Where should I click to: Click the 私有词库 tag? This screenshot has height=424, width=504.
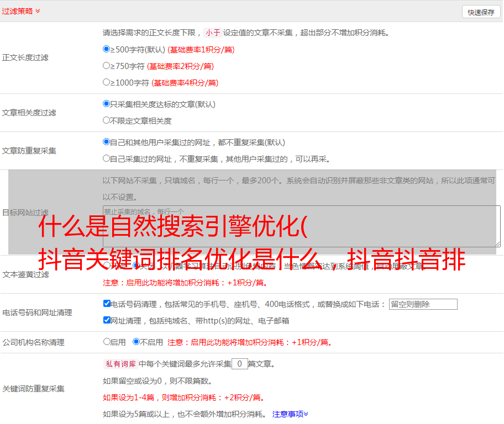point(121,364)
